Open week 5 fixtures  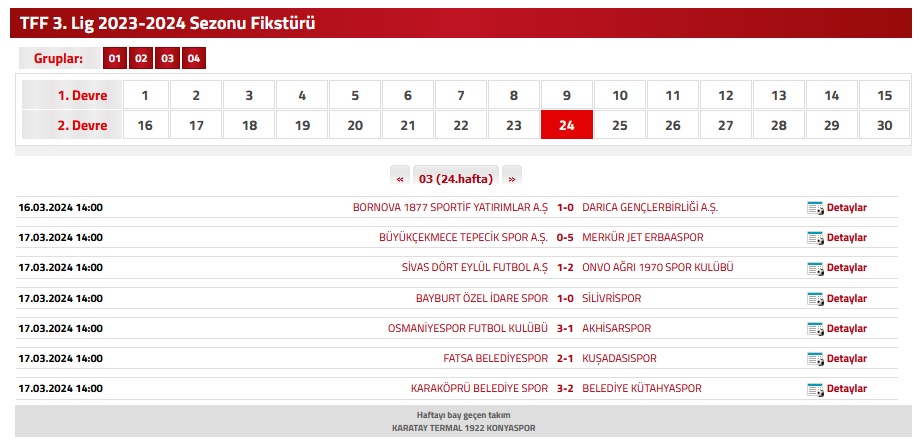(x=355, y=95)
